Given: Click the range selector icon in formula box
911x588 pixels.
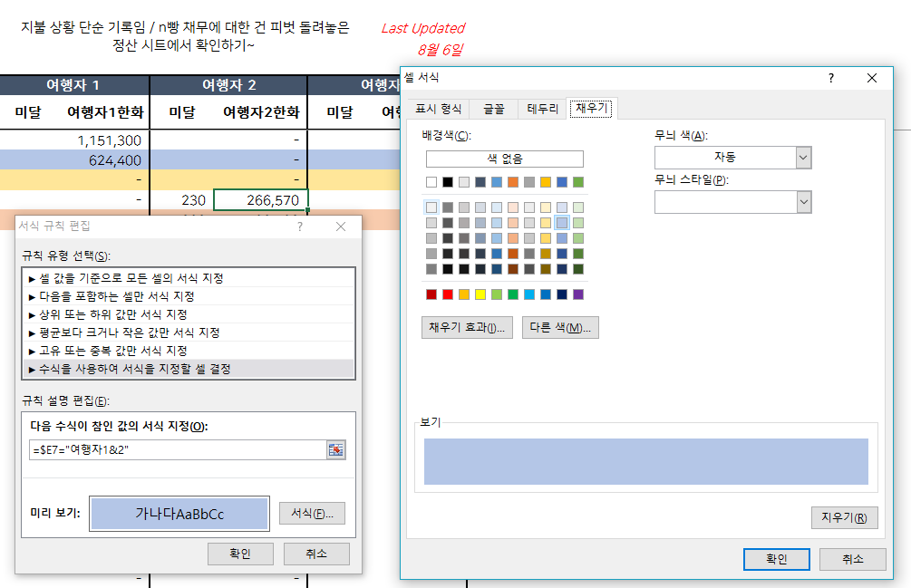Looking at the screenshot, I should coord(336,450).
